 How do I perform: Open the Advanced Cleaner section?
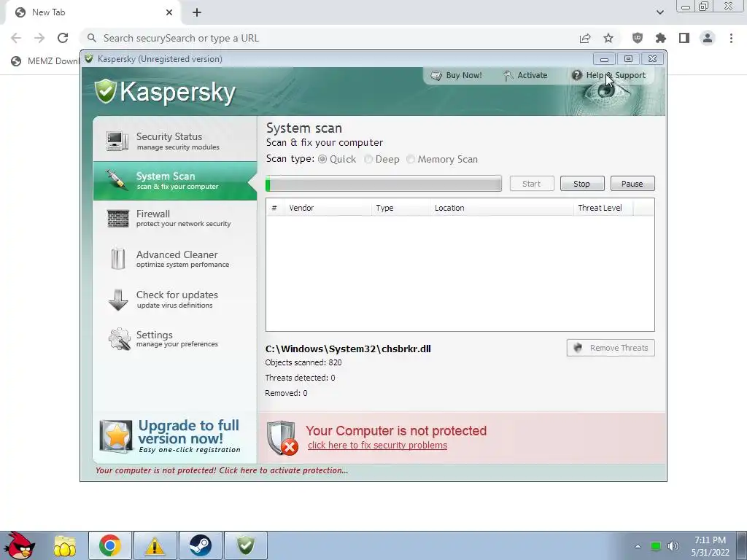coord(175,259)
